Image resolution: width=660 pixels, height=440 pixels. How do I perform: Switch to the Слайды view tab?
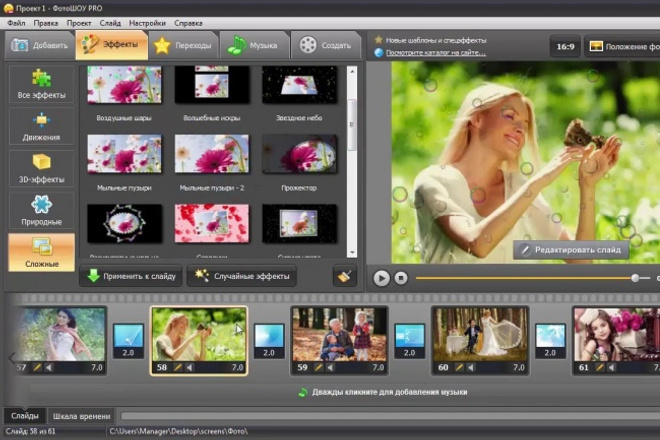click(25, 416)
